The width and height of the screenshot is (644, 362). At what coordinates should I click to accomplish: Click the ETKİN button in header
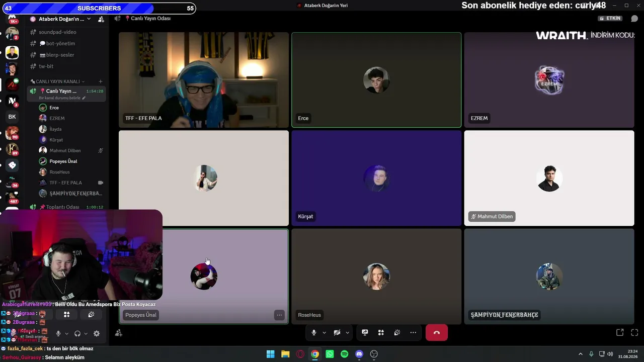611,19
